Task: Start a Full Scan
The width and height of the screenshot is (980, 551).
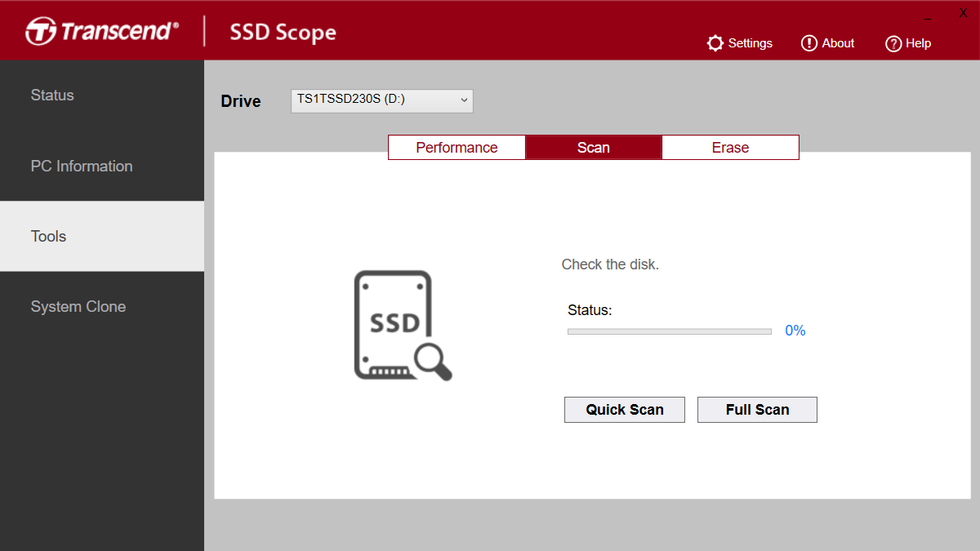Action: (x=757, y=410)
